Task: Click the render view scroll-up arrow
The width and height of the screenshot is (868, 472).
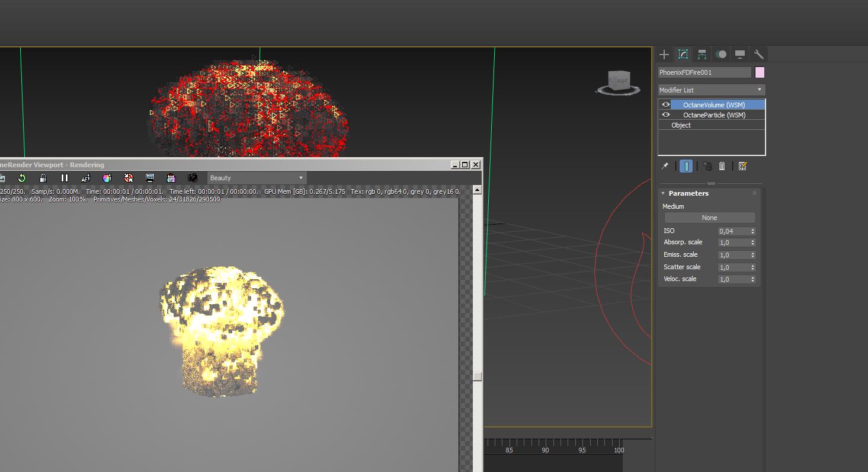Action: (478, 190)
